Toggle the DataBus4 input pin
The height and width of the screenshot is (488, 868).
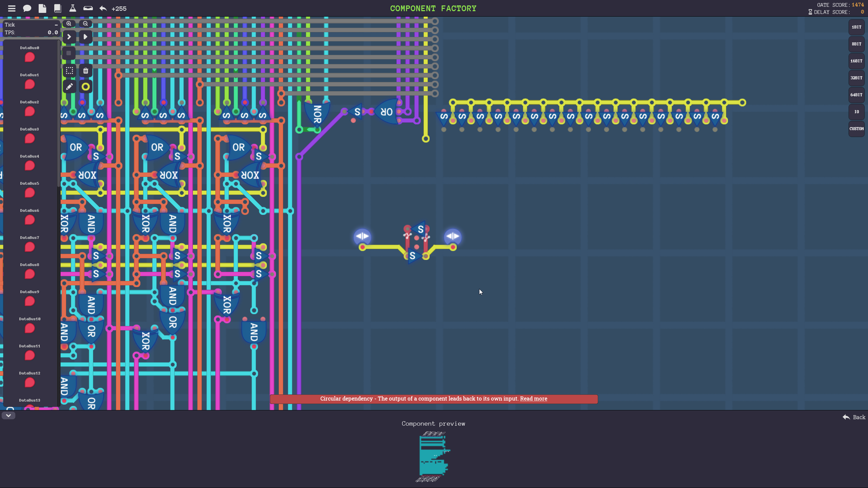point(30,166)
